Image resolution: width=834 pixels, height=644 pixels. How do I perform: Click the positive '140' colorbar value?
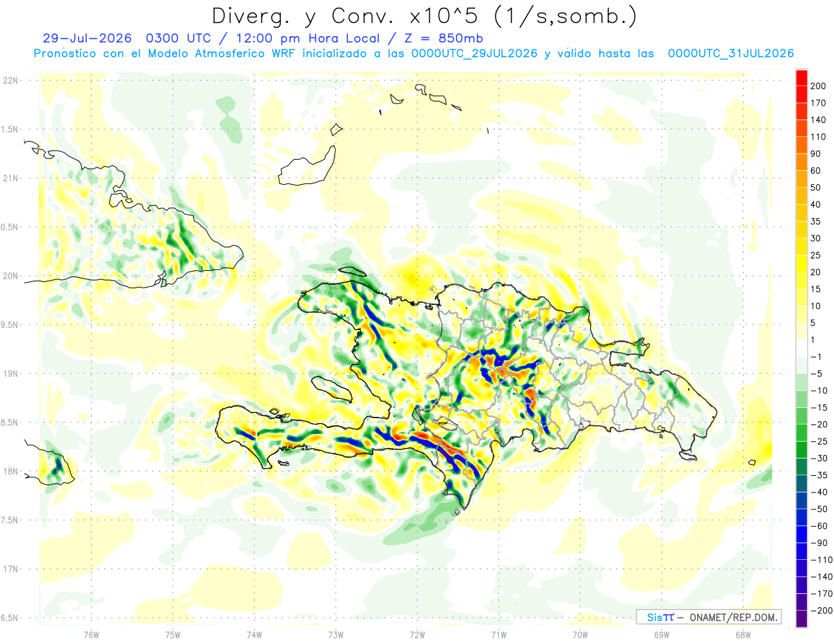[819, 119]
